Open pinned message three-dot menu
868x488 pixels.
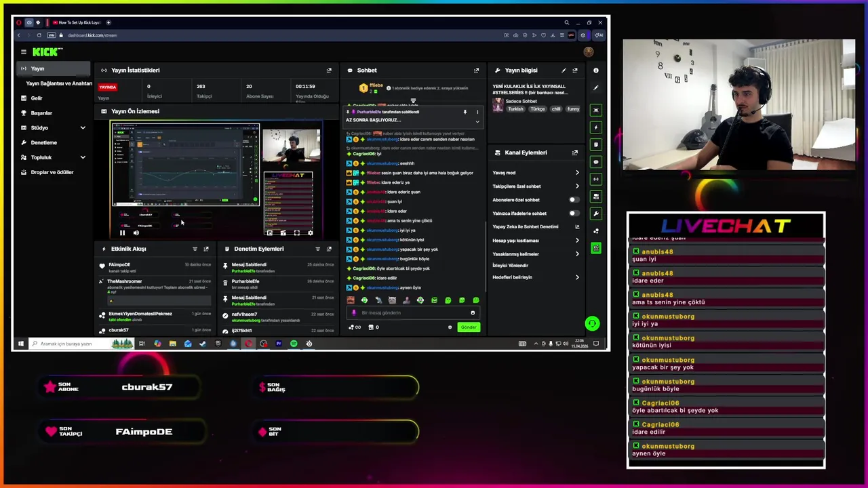(477, 112)
